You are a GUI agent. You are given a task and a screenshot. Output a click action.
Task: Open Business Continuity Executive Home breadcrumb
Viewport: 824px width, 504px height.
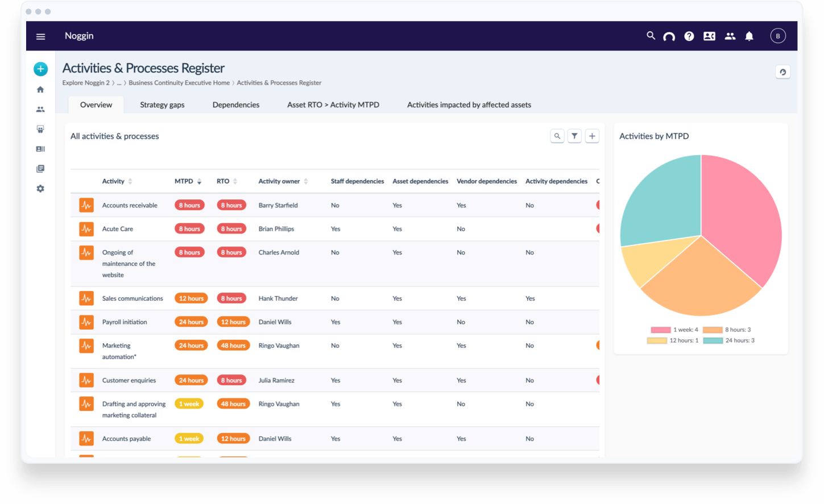179,83
